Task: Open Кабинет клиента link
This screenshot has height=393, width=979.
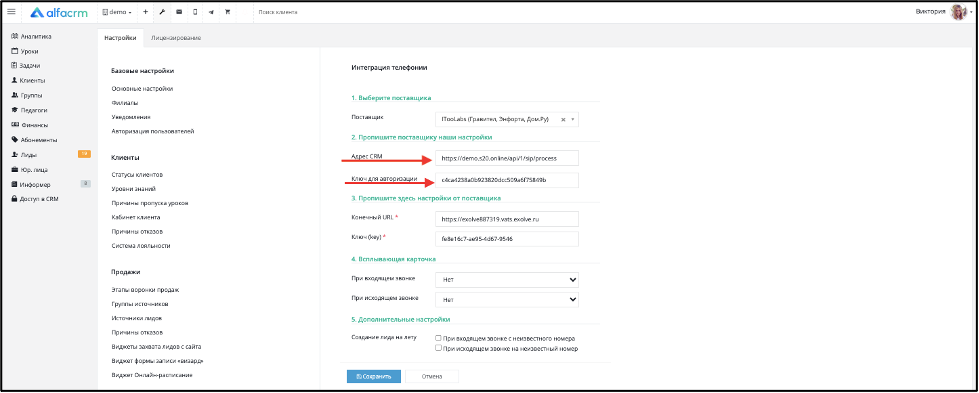Action: tap(136, 217)
